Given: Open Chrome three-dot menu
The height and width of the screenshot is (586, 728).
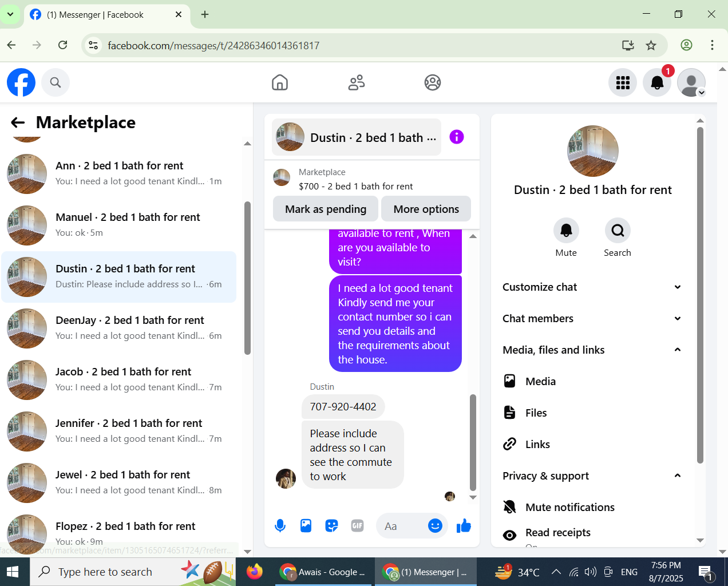Looking at the screenshot, I should click(712, 45).
